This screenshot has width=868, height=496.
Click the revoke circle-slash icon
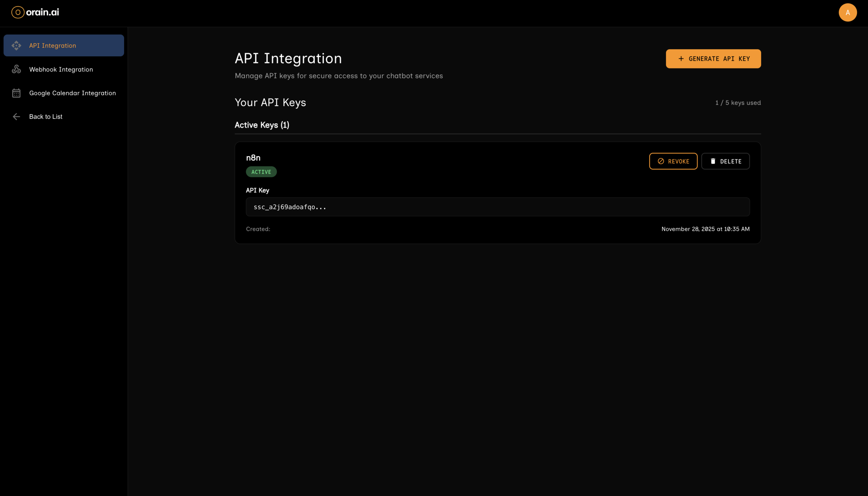(660, 161)
